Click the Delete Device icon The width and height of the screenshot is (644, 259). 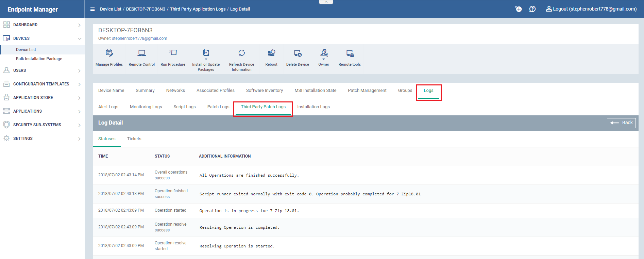298,53
